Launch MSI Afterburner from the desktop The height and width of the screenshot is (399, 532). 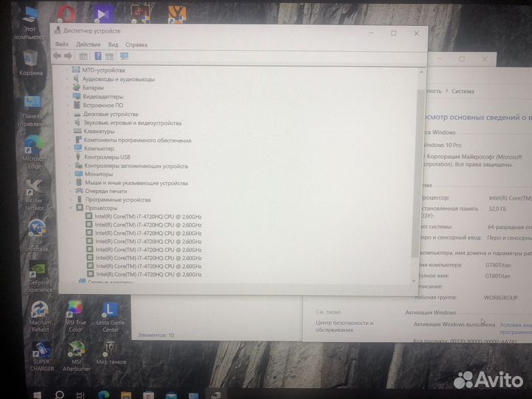pos(77,356)
